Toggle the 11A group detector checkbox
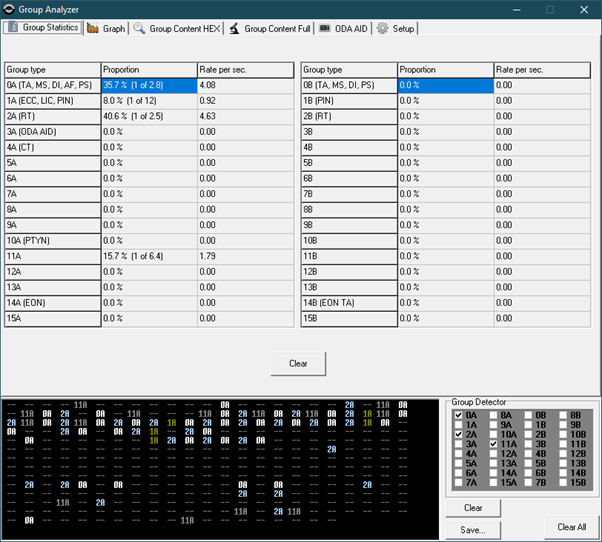 tap(494, 444)
